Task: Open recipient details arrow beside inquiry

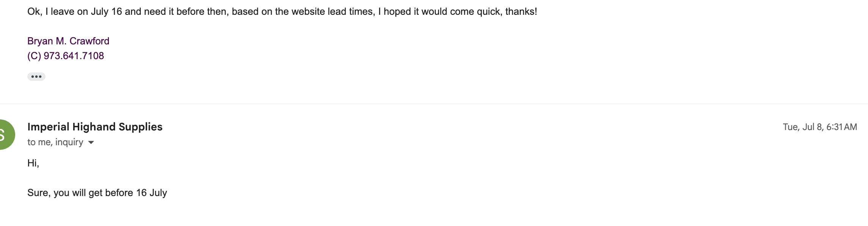Action: coord(91,143)
